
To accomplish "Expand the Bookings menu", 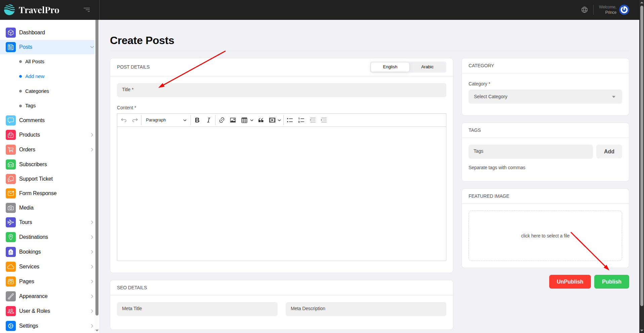I will click(x=92, y=252).
